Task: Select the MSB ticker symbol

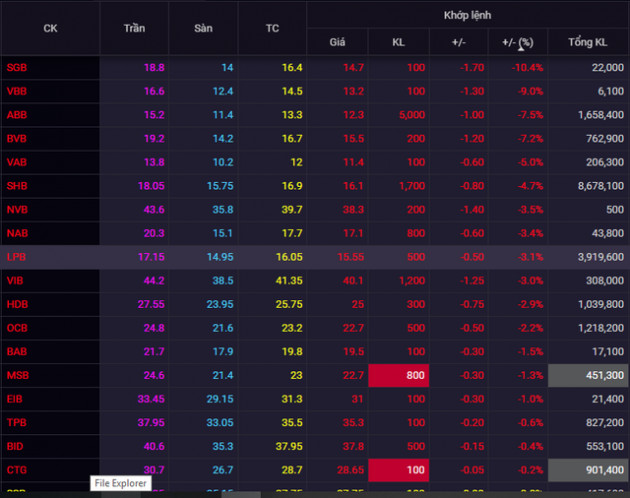Action: (18, 375)
